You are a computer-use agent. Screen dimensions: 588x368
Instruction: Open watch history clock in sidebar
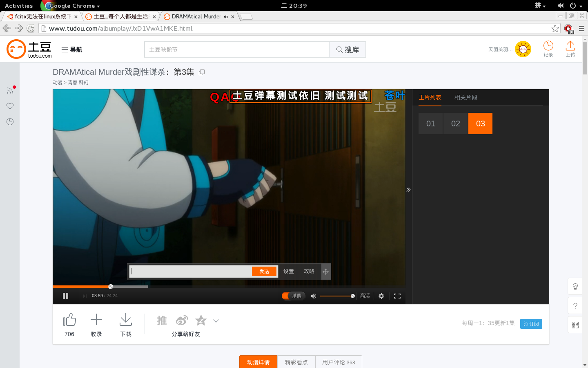10,121
